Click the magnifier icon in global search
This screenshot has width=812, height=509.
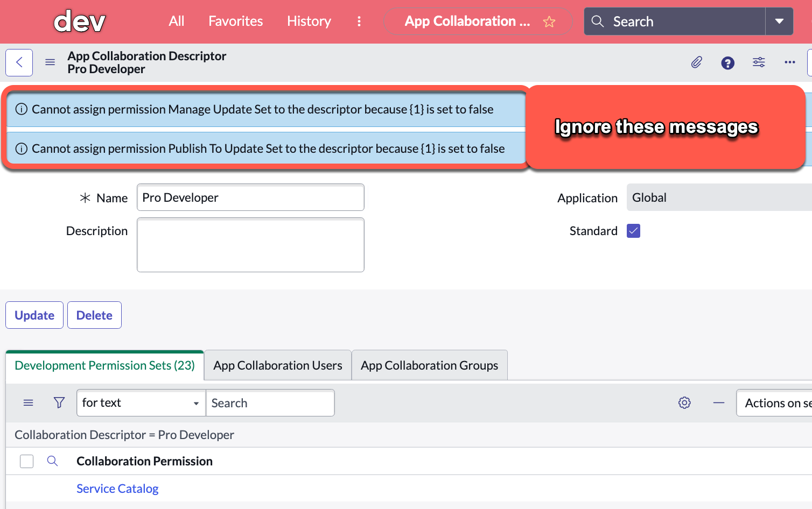[x=598, y=22]
